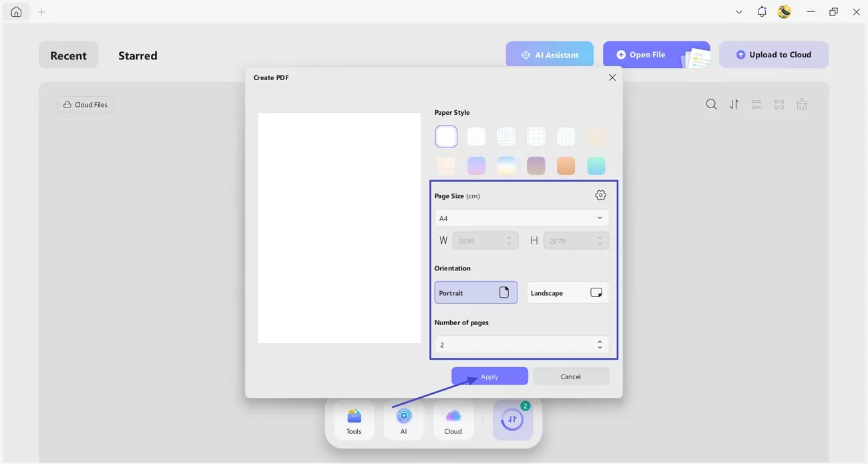Screen dimensions: 868x464
Task: Select Portrait orientation
Action: pos(476,292)
